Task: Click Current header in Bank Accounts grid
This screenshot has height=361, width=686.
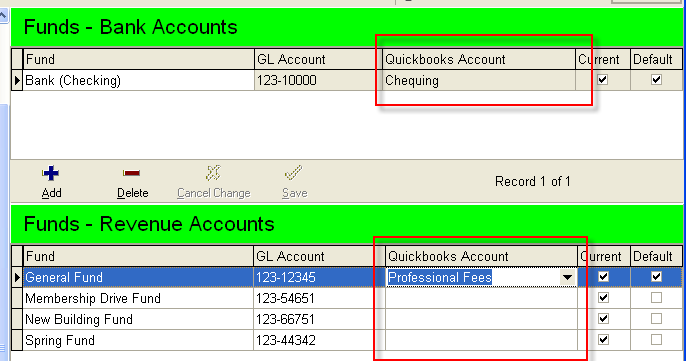Action: 603,59
